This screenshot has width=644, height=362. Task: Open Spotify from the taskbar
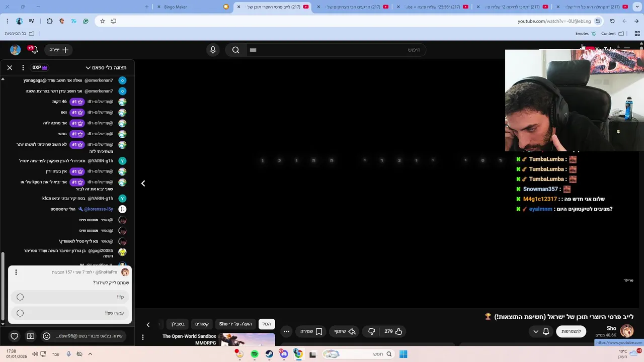255,354
